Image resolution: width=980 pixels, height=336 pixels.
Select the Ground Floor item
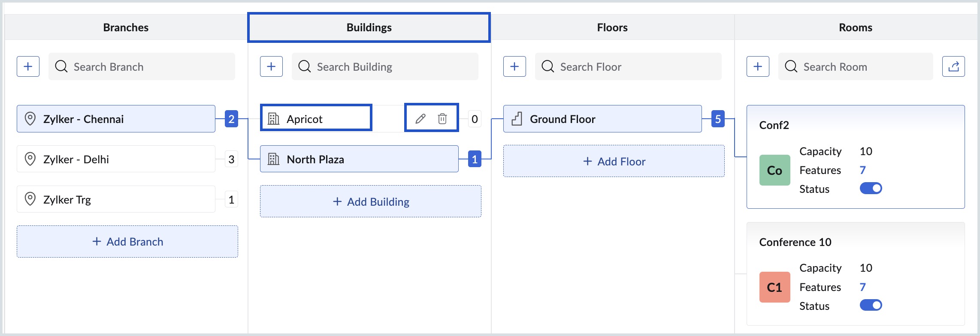602,119
